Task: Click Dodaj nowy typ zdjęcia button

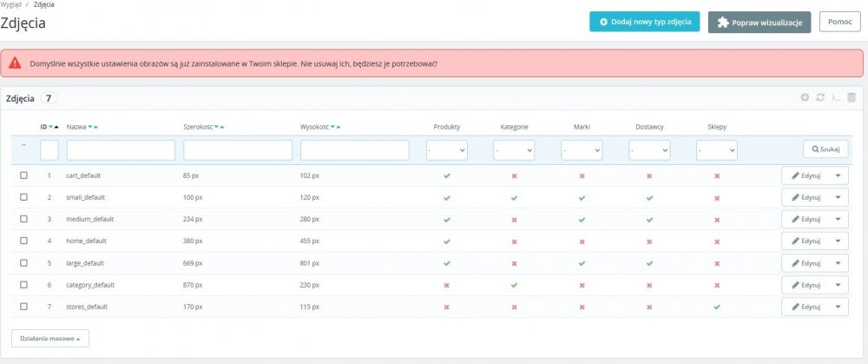Action: coord(644,22)
